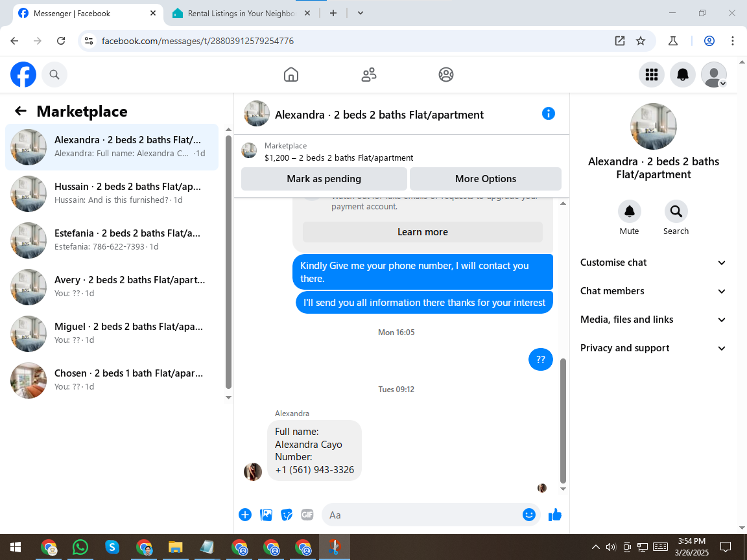
Task: Close the Rental Listings tab
Action: tap(307, 14)
